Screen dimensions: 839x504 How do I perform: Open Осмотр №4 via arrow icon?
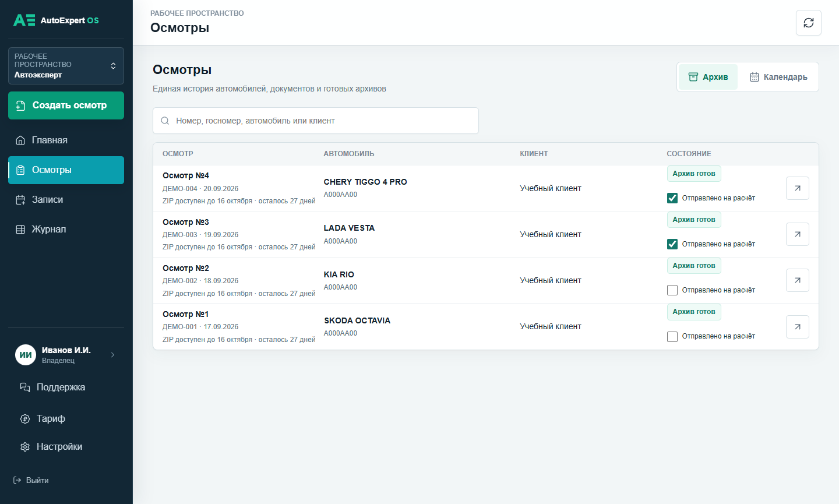coord(798,188)
